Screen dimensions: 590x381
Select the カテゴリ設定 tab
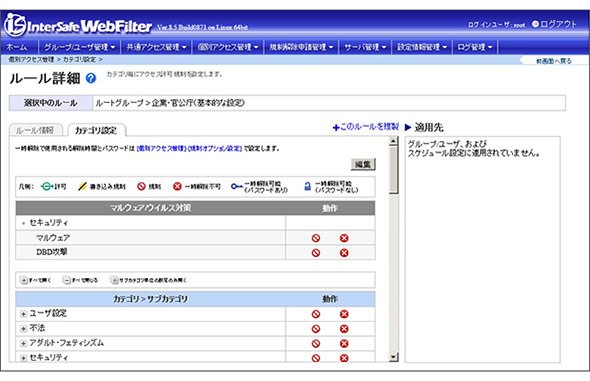pyautogui.click(x=96, y=130)
